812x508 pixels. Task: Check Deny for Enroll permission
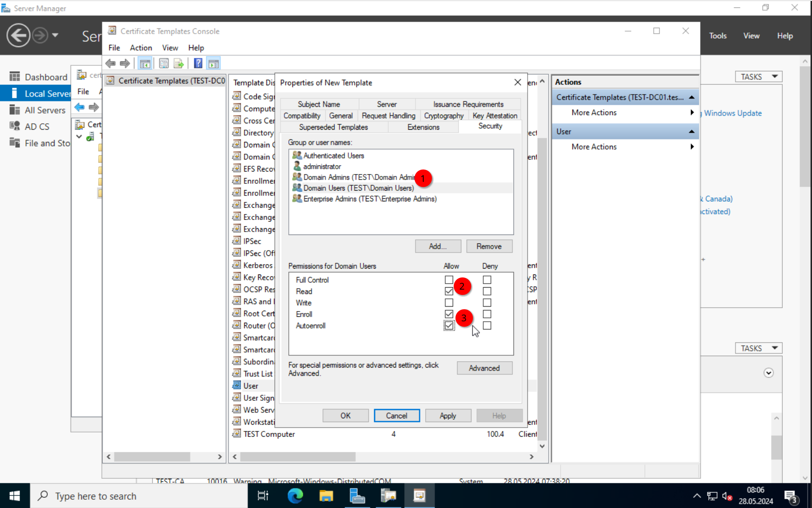click(487, 314)
